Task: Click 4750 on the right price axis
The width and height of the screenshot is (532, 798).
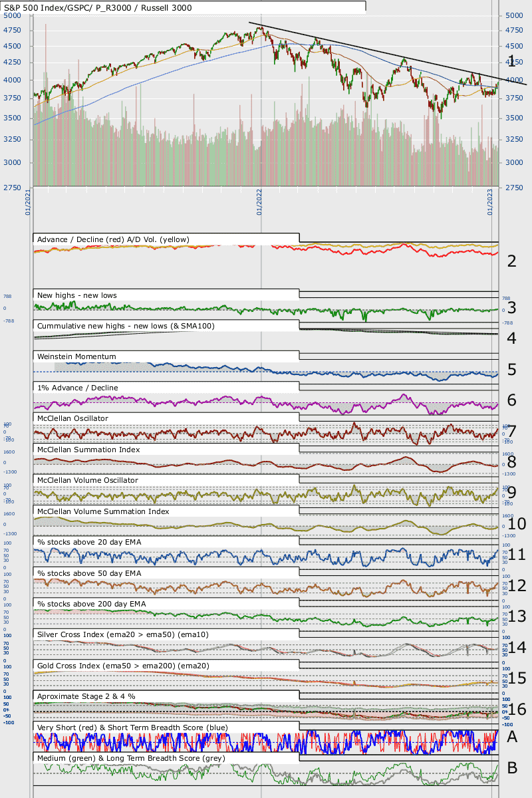Action: click(514, 31)
